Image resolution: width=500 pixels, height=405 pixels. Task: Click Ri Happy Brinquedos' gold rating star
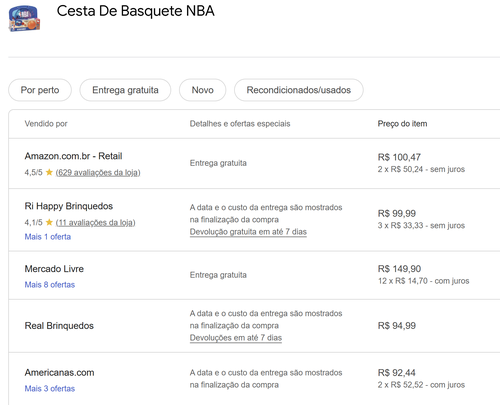click(49, 222)
